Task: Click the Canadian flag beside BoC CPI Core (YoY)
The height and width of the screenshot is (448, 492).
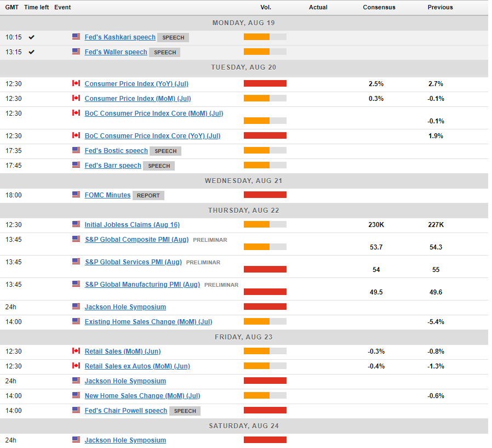Action: 76,135
